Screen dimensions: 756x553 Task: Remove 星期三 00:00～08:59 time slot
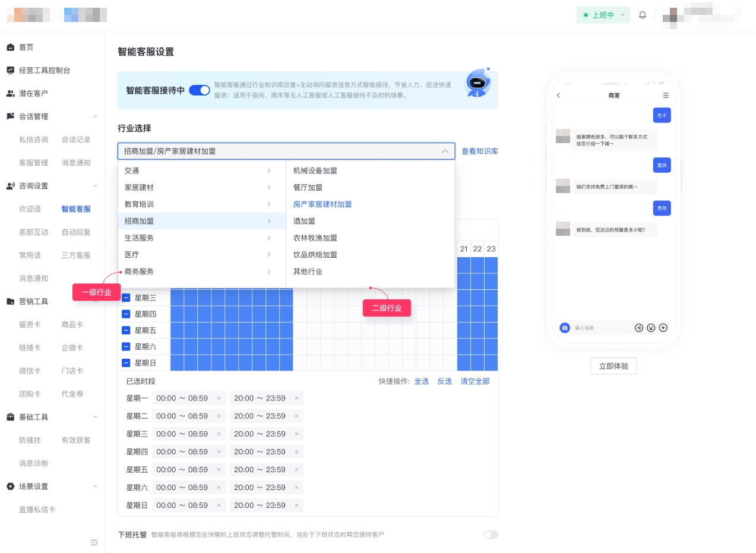(219, 434)
